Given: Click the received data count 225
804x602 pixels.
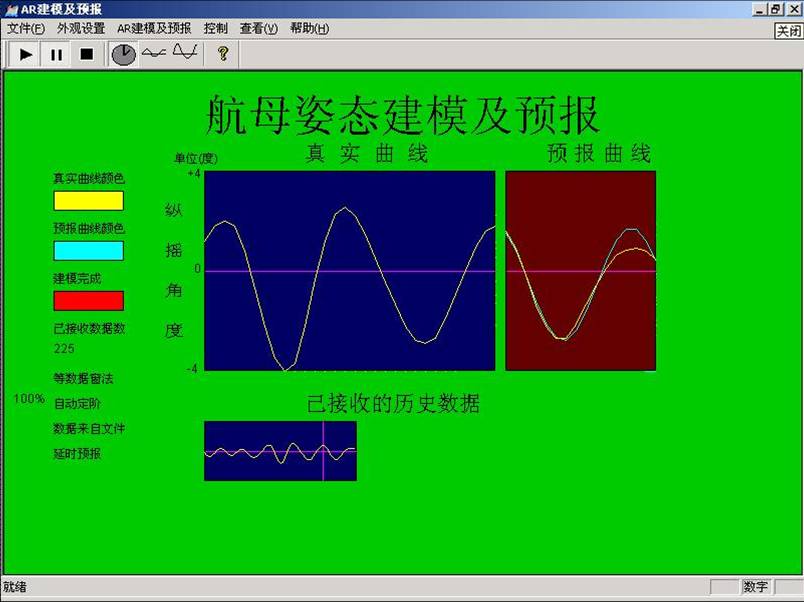Looking at the screenshot, I should (x=64, y=349).
